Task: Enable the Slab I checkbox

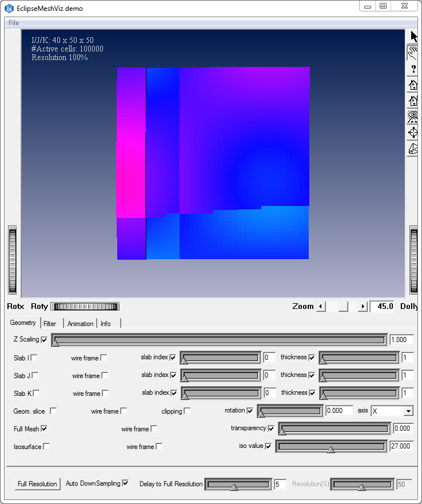Action: (34, 358)
